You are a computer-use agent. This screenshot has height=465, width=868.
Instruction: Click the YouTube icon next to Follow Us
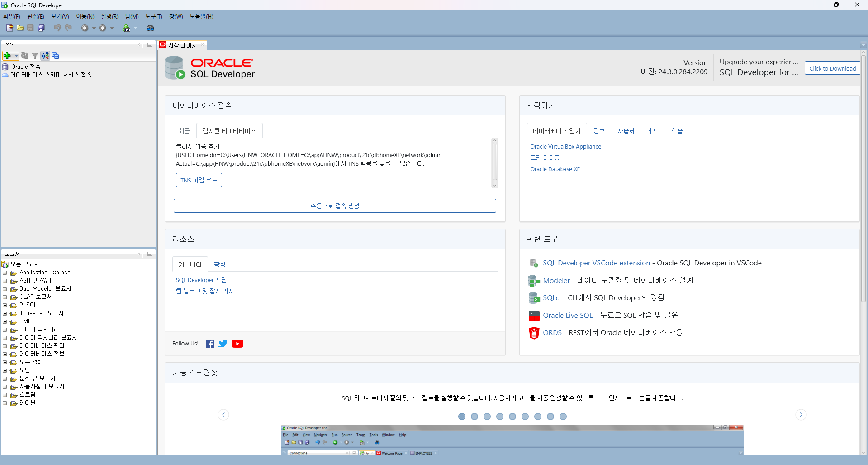237,343
